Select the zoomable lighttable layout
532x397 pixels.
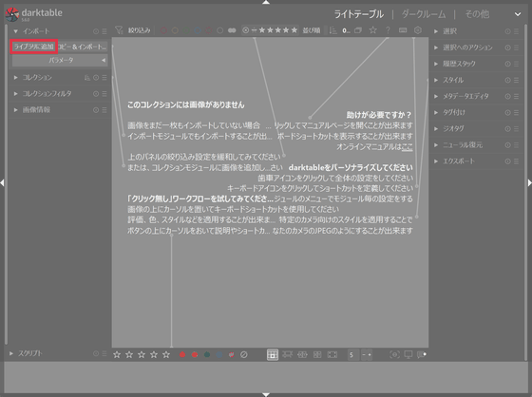pyautogui.click(x=287, y=355)
